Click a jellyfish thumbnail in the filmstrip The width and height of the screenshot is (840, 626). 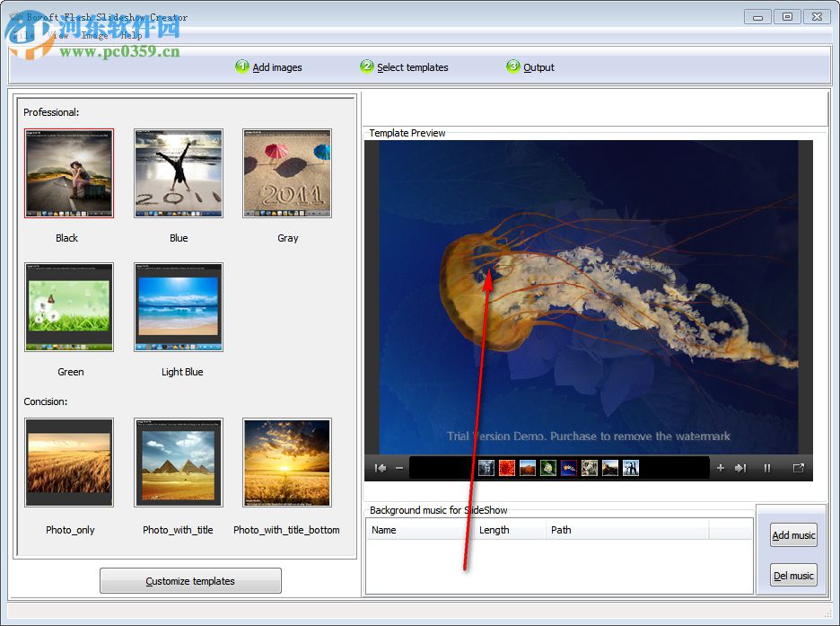(x=568, y=467)
